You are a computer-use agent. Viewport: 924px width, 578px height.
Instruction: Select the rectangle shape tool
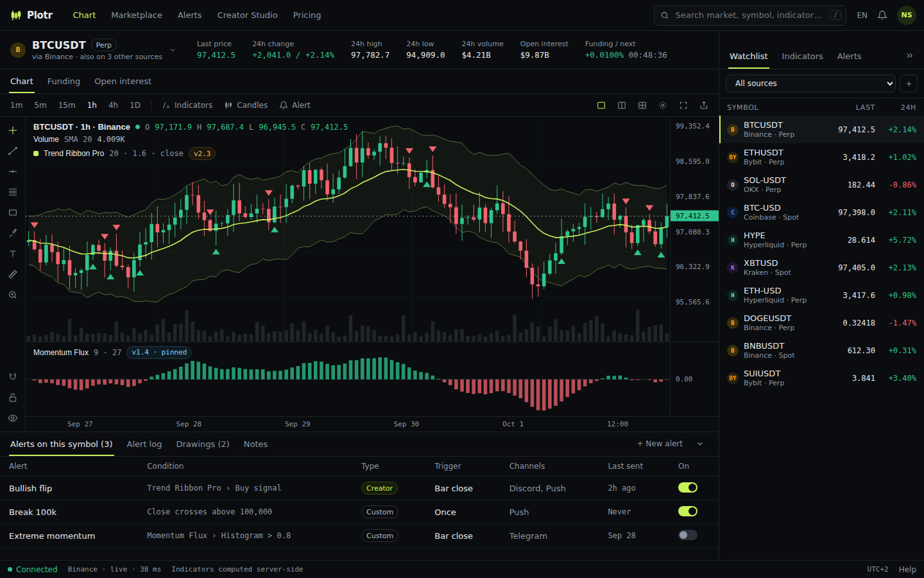point(13,213)
